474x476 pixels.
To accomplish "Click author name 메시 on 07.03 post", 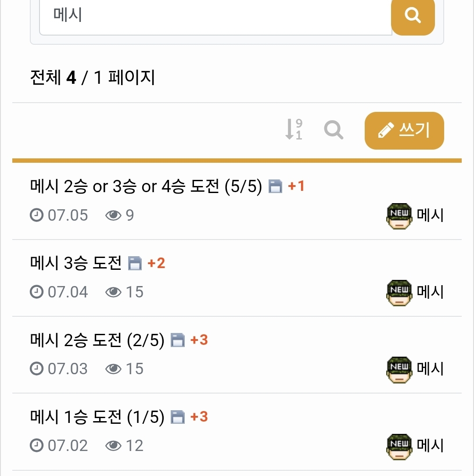I will (x=430, y=369).
